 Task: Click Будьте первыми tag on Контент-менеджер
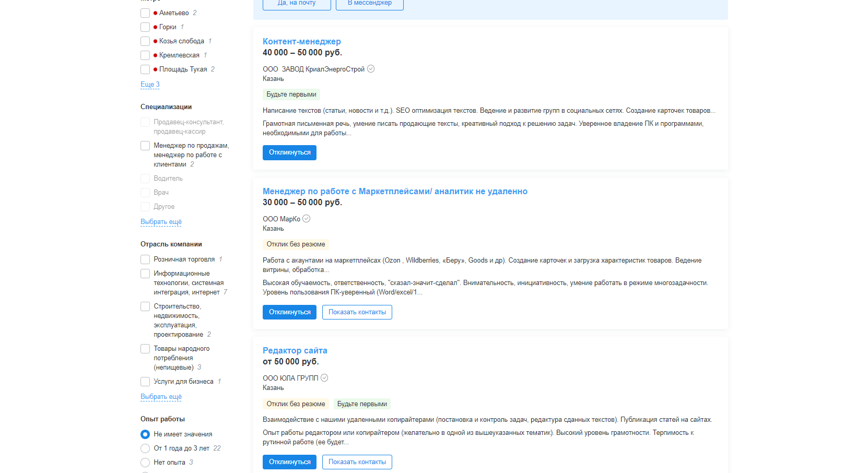coord(291,94)
